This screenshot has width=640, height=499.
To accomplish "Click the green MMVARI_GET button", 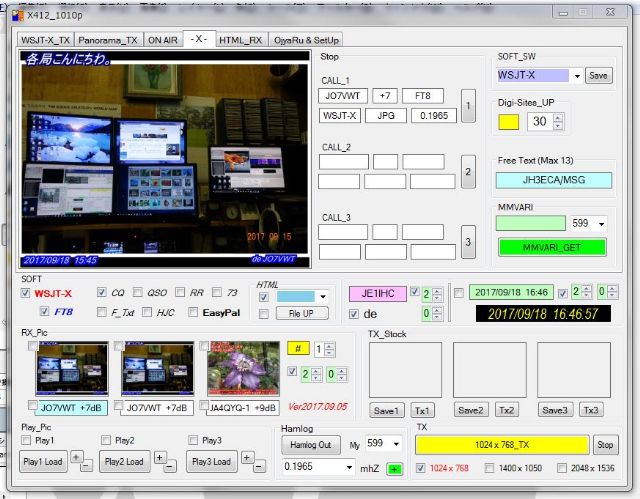I will [x=551, y=246].
